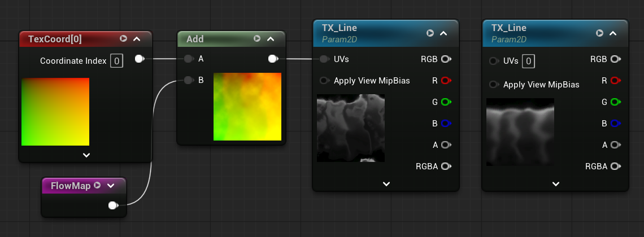Click the FlowMap node output pin
The image size is (644, 237).
(113, 205)
